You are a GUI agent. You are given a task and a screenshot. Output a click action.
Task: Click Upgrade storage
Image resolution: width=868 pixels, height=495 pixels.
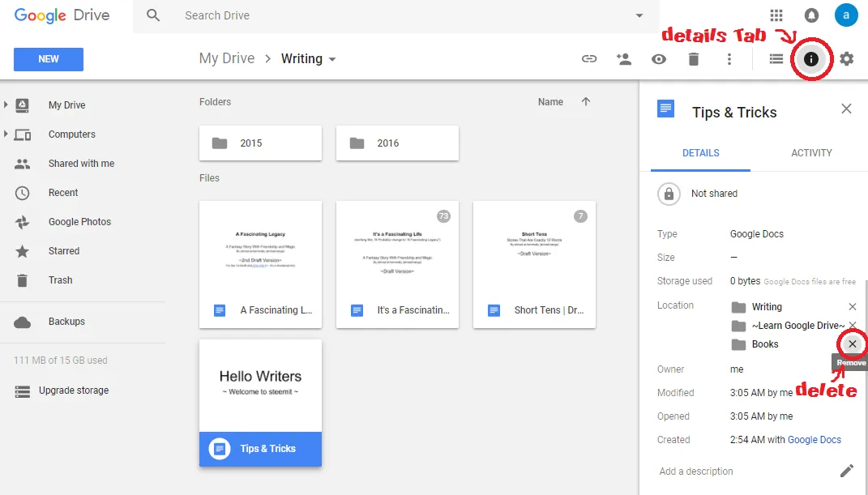74,390
